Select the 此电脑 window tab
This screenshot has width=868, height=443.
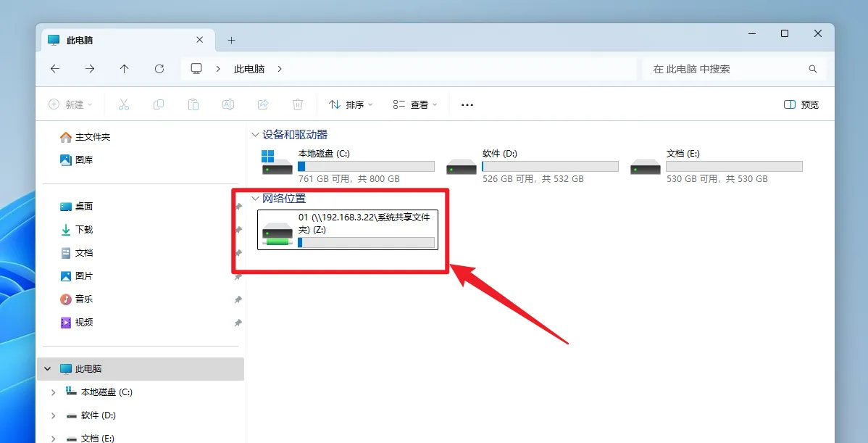pyautogui.click(x=126, y=40)
